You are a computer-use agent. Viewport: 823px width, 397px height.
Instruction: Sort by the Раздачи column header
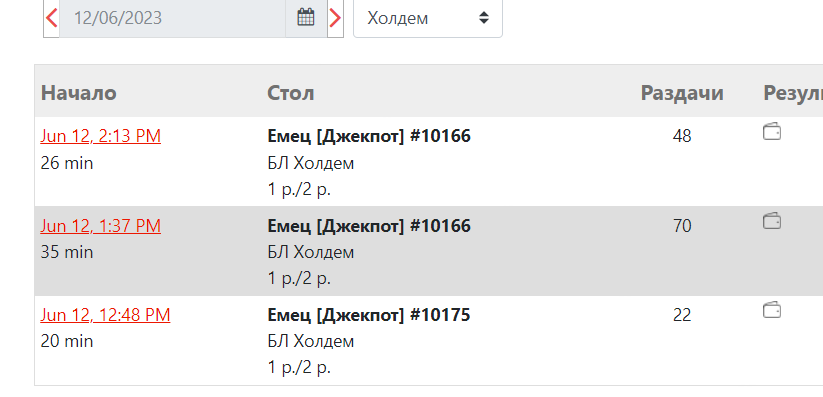pos(682,93)
